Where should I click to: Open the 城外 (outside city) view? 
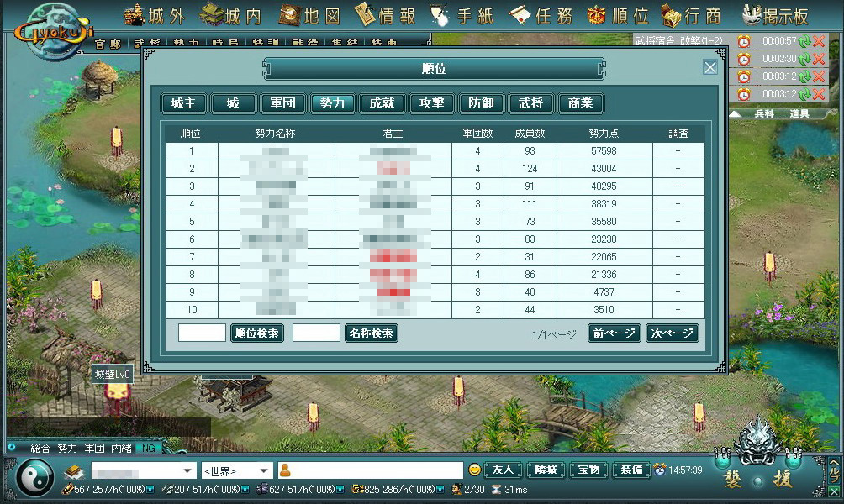(x=155, y=16)
